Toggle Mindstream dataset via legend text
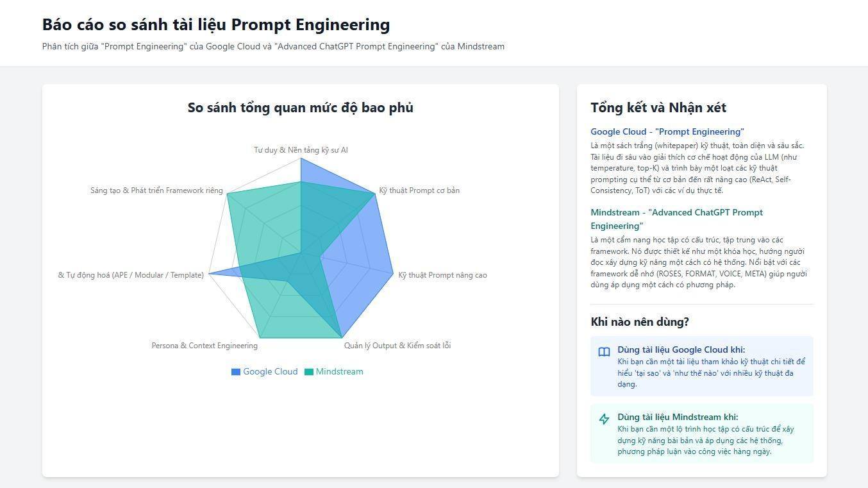This screenshot has width=868, height=488. point(339,372)
